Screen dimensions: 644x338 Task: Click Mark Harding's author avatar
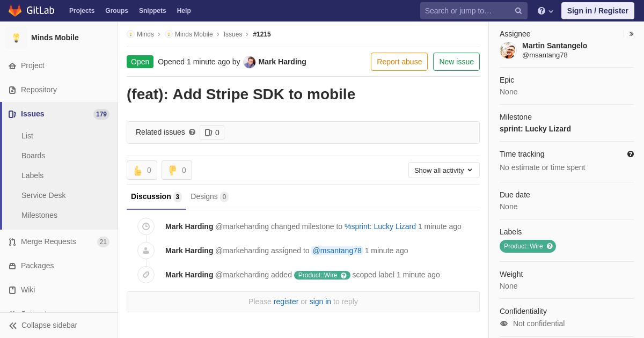[x=250, y=62]
